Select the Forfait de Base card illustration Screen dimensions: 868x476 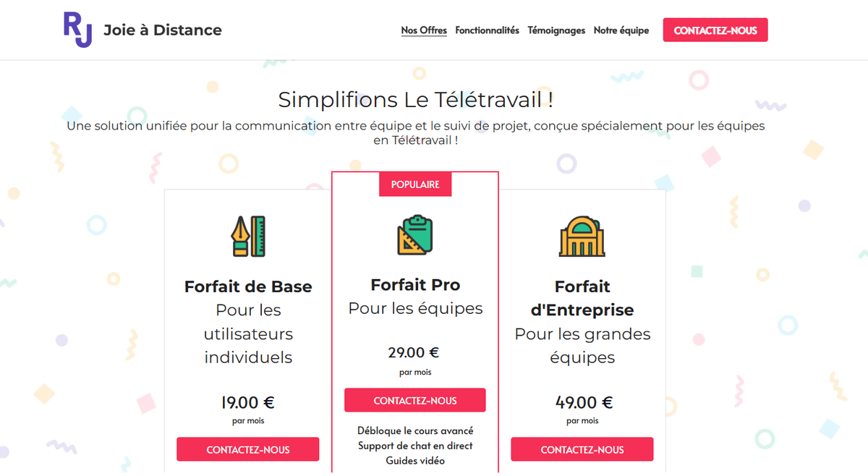248,235
